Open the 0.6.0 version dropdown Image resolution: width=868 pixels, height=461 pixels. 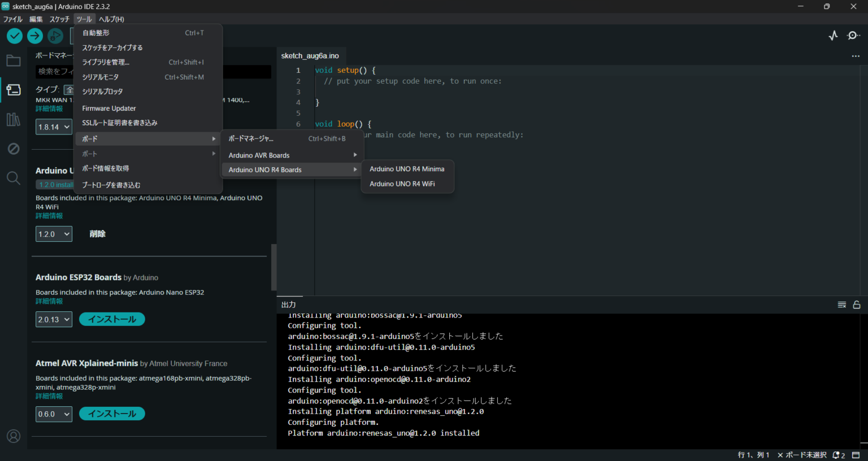[x=54, y=414]
